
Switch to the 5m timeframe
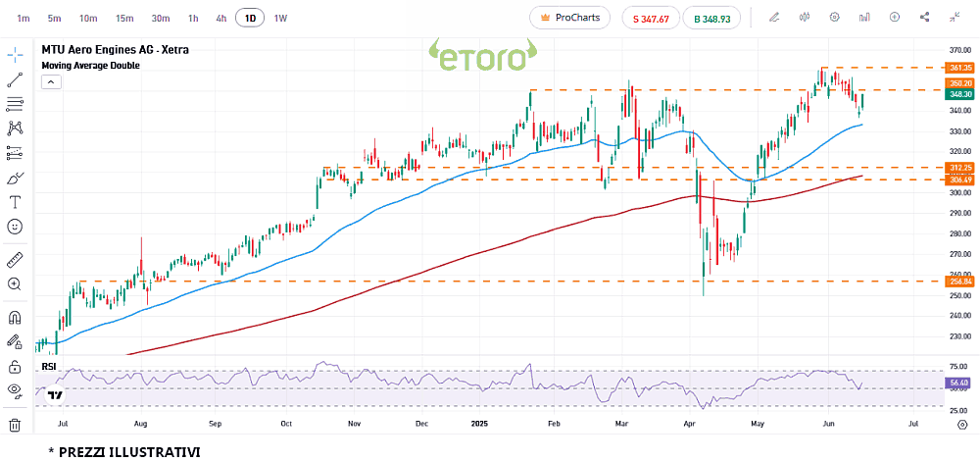(x=54, y=18)
